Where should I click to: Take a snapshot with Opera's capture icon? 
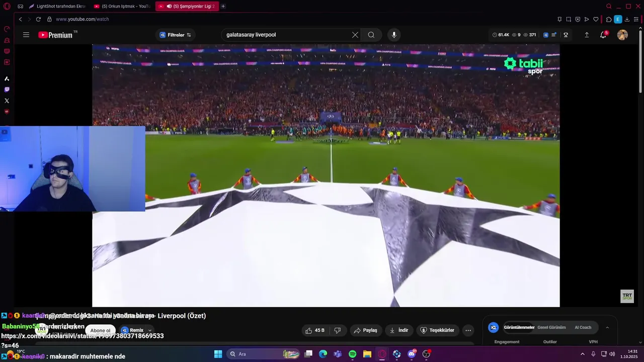coord(569,19)
